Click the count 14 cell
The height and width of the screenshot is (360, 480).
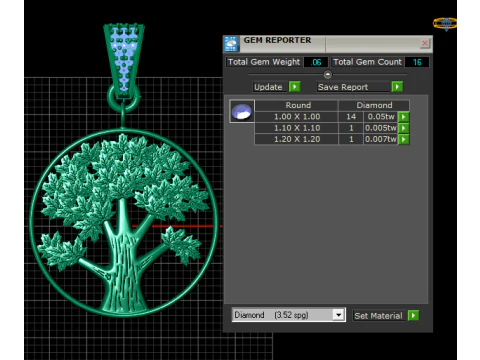point(351,117)
